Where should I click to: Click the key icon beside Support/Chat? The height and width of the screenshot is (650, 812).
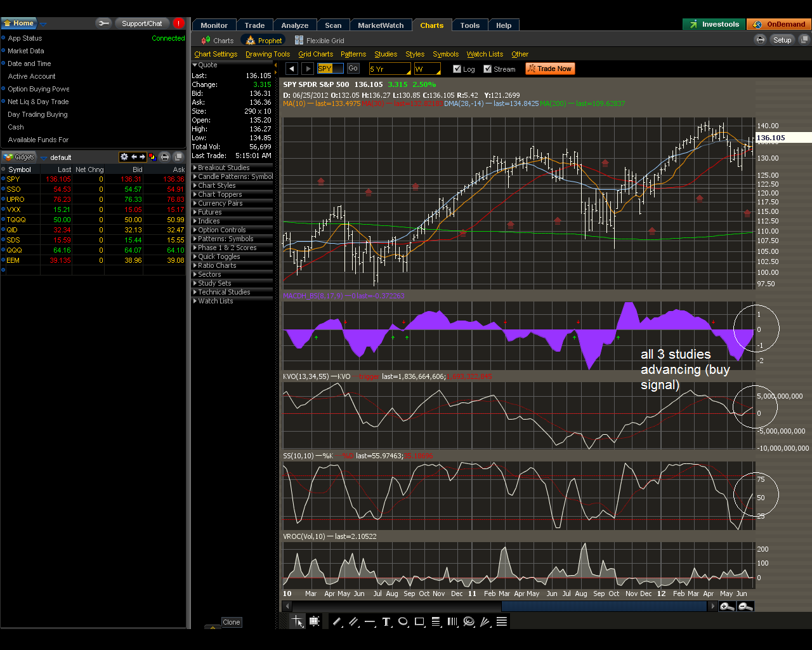tap(103, 23)
